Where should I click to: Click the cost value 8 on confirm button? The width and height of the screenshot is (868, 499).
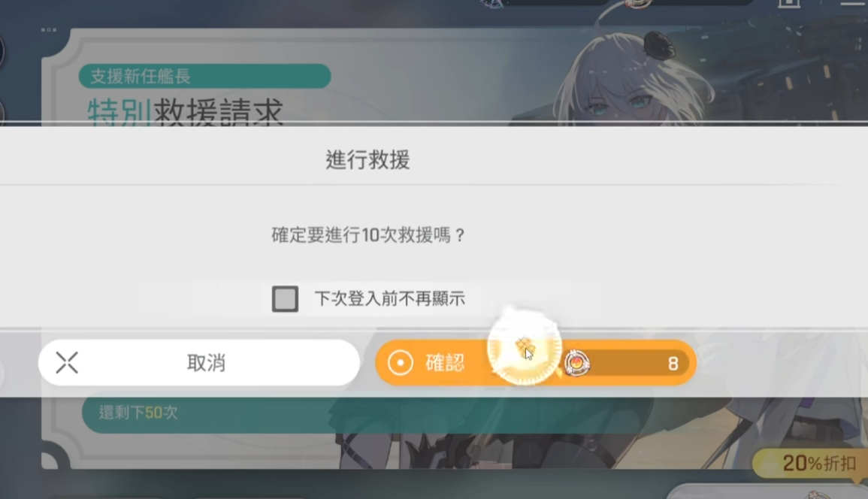pyautogui.click(x=673, y=363)
